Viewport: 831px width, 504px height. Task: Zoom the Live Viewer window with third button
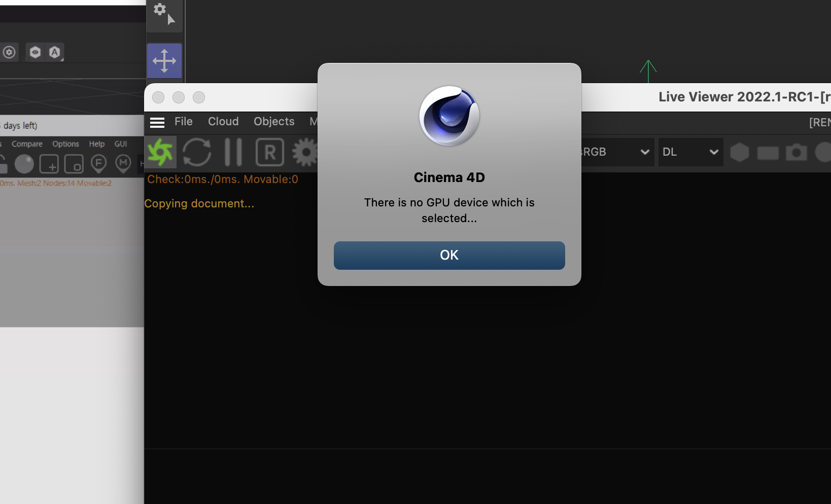click(x=199, y=97)
